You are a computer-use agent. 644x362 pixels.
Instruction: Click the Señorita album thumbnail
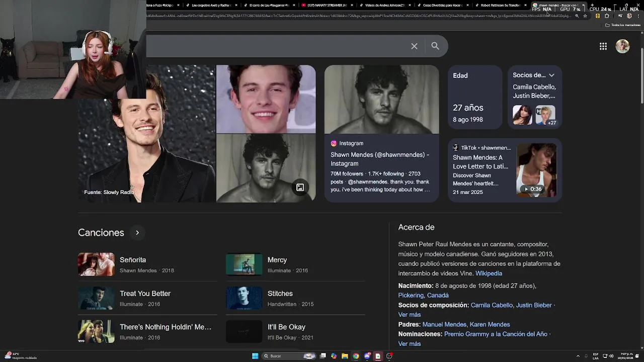(96, 264)
